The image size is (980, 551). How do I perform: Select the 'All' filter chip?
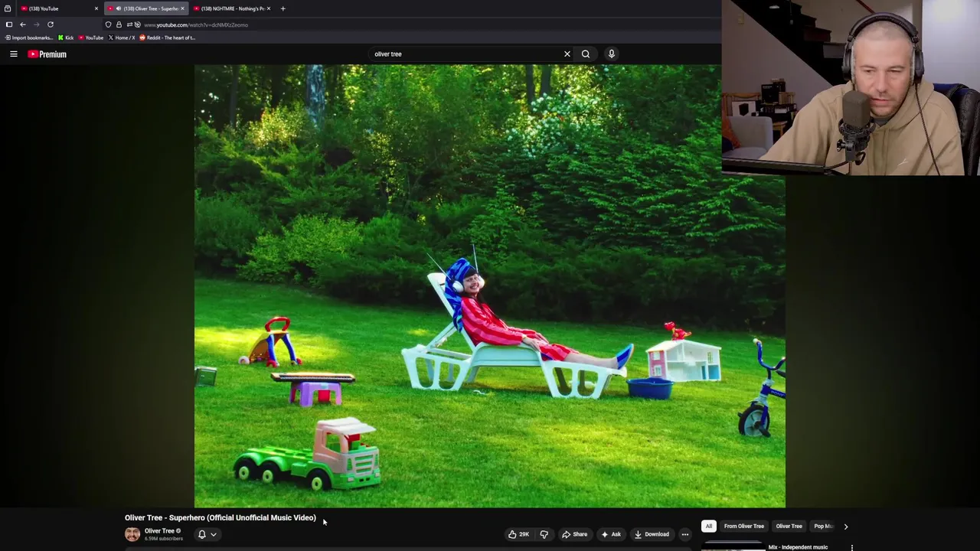coord(709,527)
